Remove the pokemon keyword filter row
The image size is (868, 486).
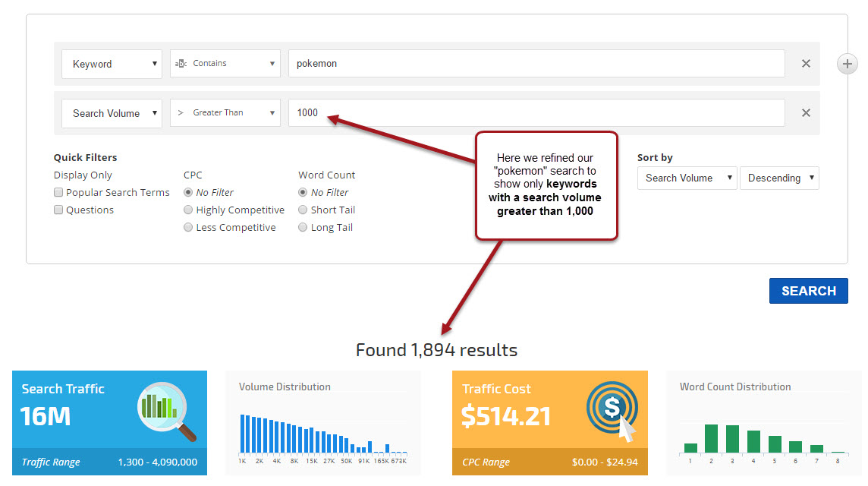(x=806, y=64)
